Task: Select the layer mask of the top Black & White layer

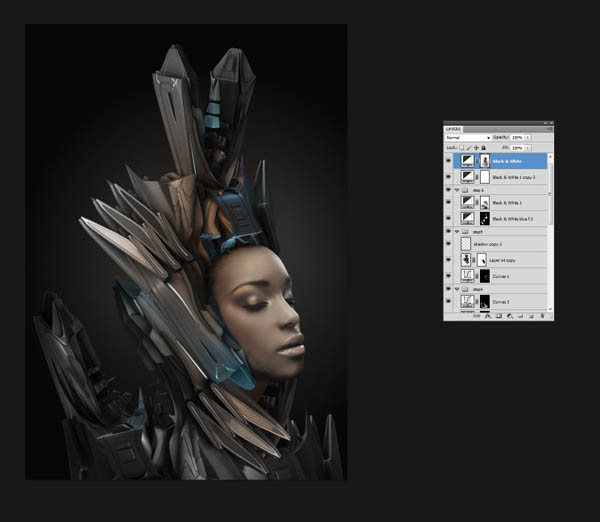Action: coord(485,161)
